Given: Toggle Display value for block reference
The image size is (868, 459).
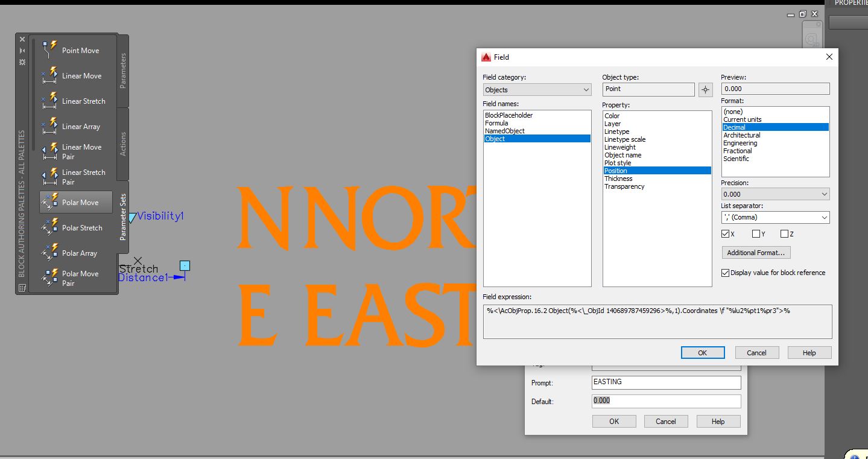Looking at the screenshot, I should point(725,273).
